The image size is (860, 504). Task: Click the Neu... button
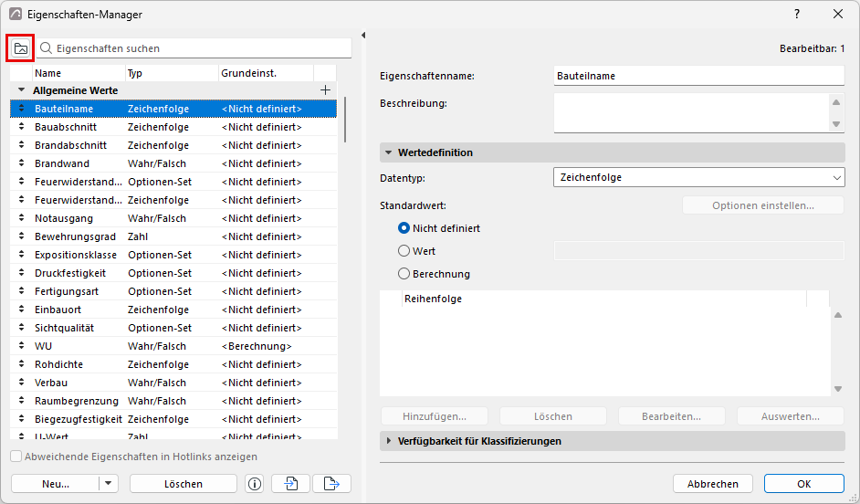pyautogui.click(x=56, y=484)
